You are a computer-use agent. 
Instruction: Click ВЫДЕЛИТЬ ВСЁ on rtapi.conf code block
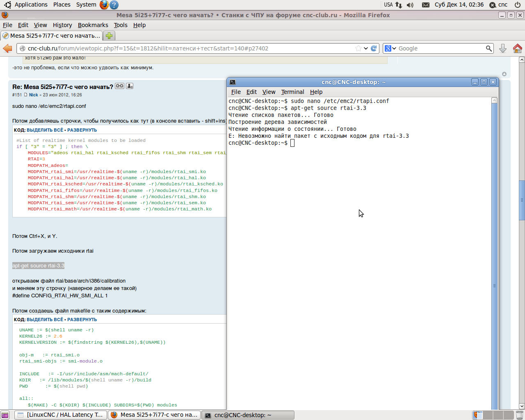45,130
